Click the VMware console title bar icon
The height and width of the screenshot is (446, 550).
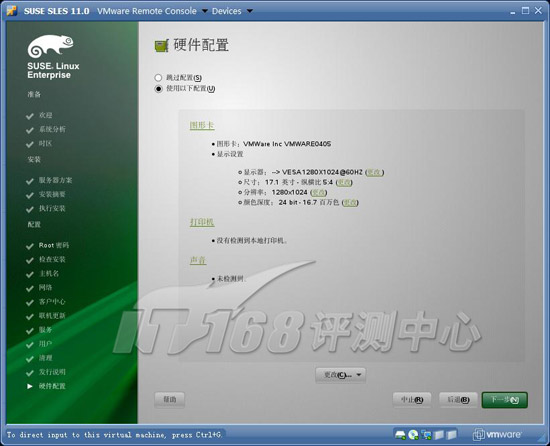(12, 11)
